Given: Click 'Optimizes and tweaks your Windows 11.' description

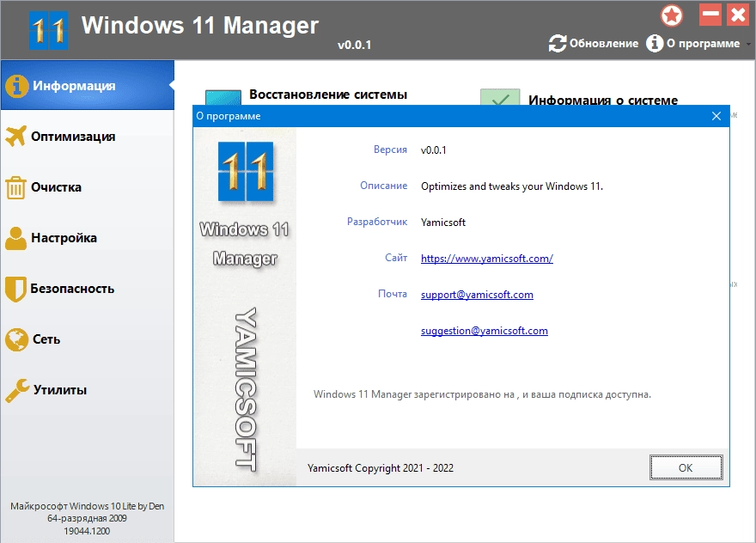Looking at the screenshot, I should coord(512,186).
